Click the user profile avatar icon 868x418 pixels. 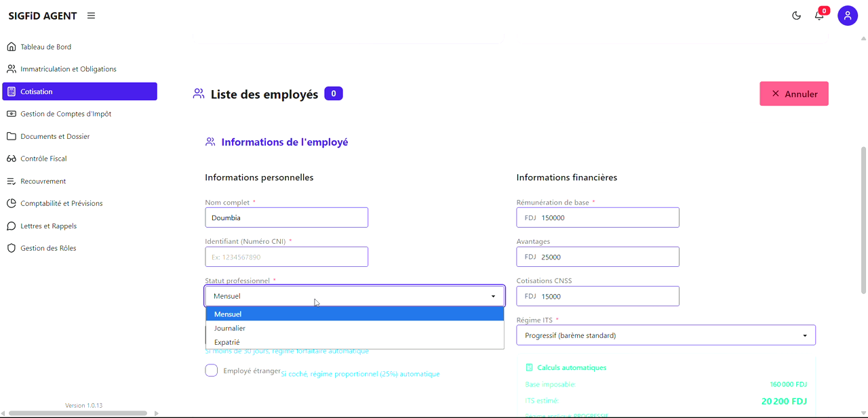point(848,15)
